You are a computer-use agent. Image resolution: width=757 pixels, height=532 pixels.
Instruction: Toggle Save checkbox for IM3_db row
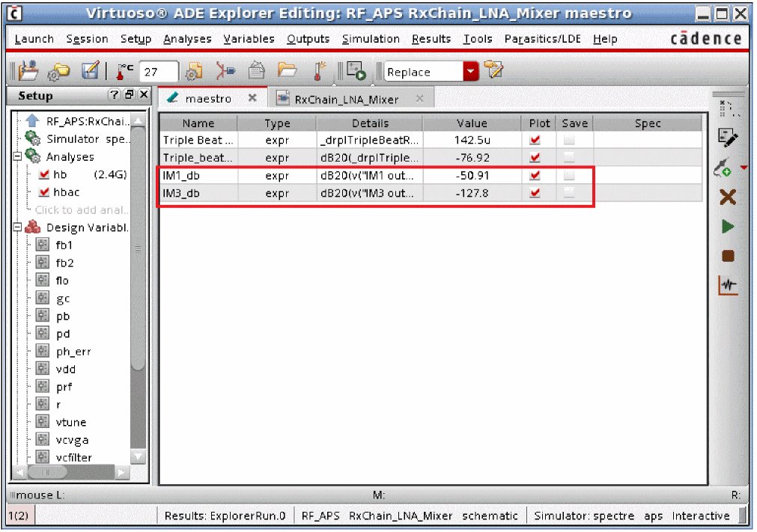pyautogui.click(x=570, y=193)
